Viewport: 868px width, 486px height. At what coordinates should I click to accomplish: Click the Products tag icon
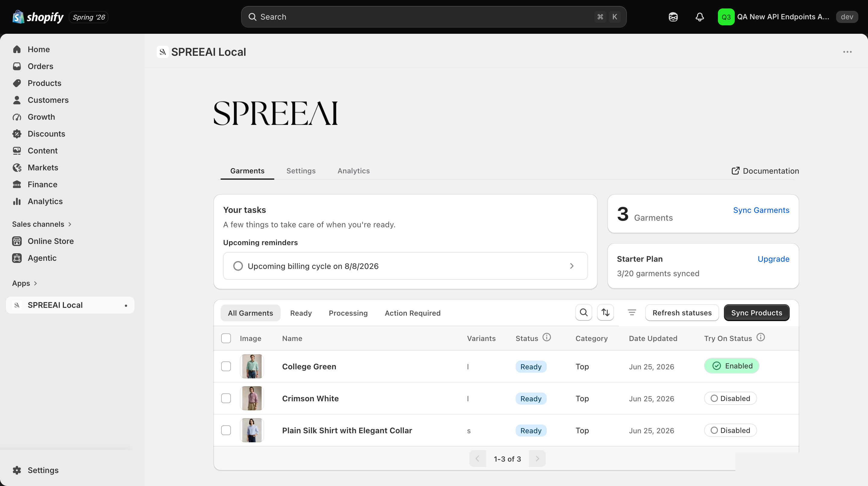(x=17, y=83)
